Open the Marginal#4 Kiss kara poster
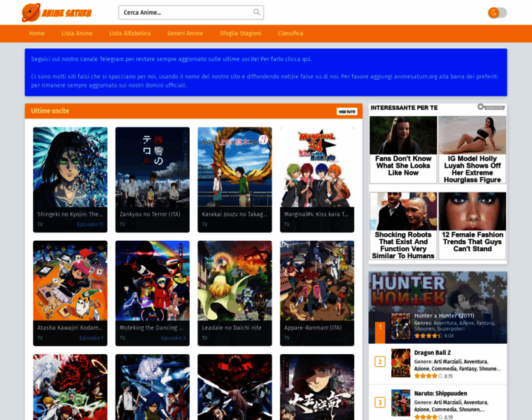532x420 pixels. (317, 167)
